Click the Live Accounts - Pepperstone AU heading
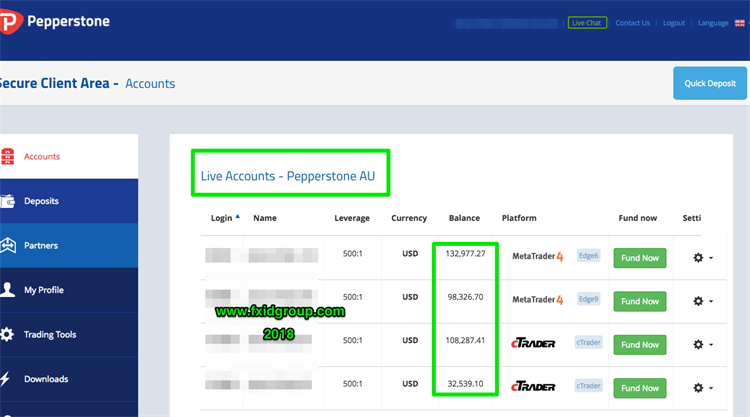The width and height of the screenshot is (750, 417). point(288,176)
